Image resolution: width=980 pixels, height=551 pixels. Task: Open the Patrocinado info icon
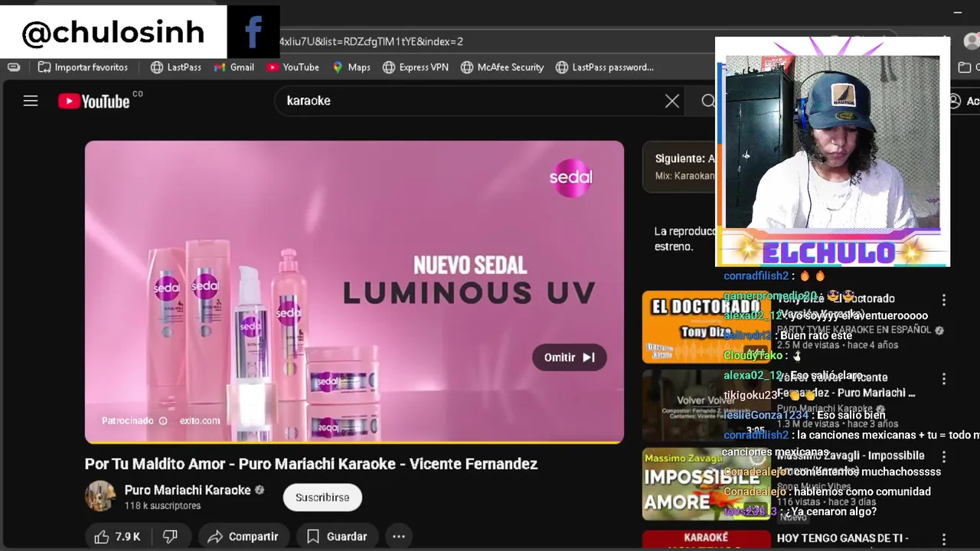[162, 421]
